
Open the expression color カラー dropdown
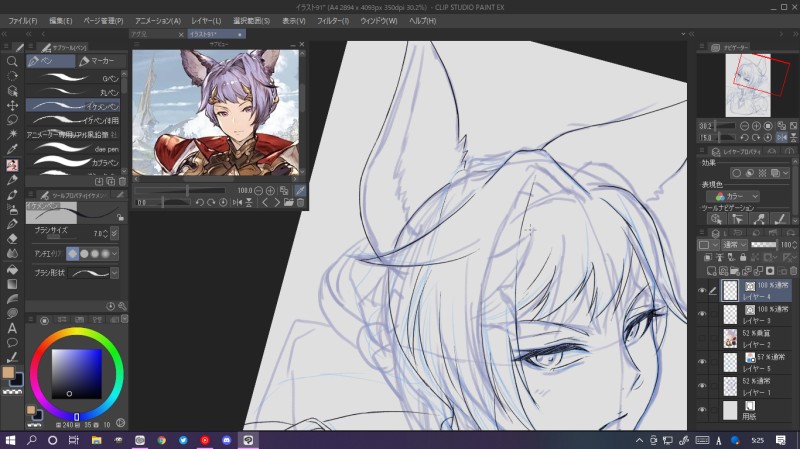[734, 196]
